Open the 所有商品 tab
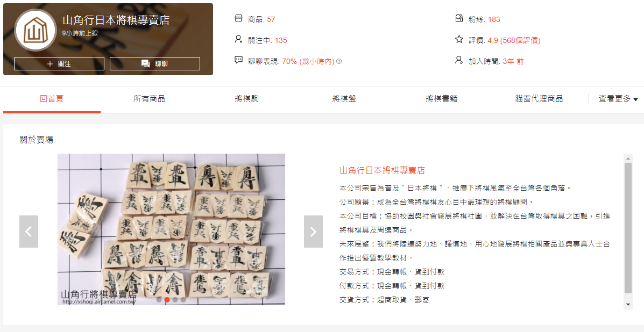This screenshot has width=644, height=332. point(149,99)
